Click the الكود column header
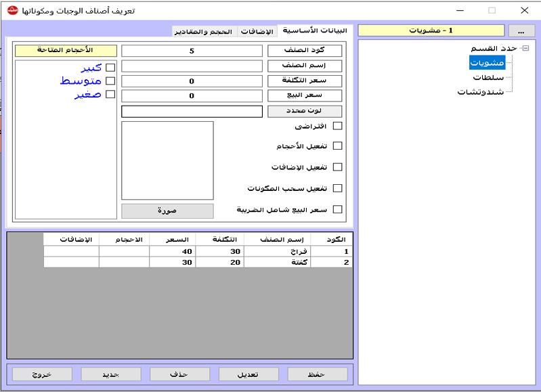Image resolution: width=541 pixels, height=392 pixels. (x=331, y=240)
